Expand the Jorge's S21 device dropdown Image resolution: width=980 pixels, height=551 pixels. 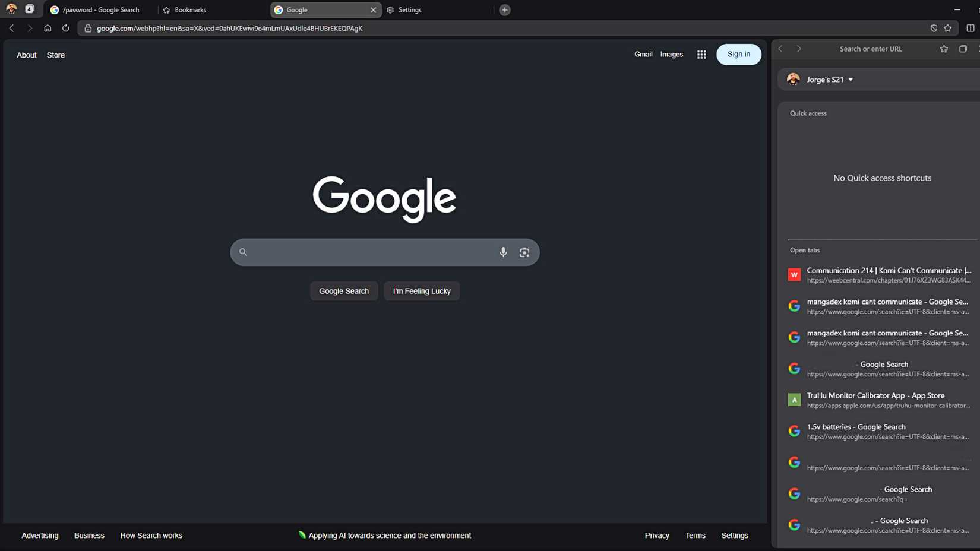pos(851,80)
